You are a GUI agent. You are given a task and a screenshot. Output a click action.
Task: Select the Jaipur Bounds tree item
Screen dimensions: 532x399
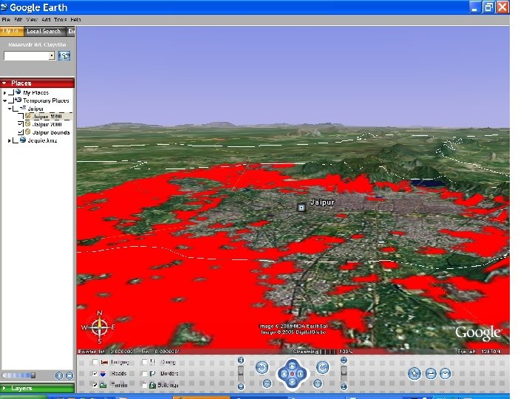(x=51, y=132)
